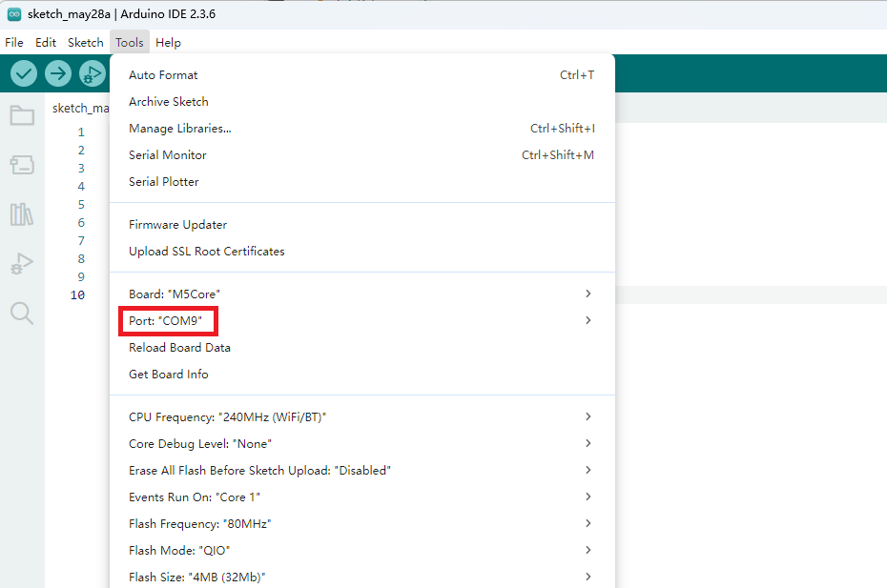Click line number 10 in editor gutter
887x588 pixels.
click(x=77, y=295)
